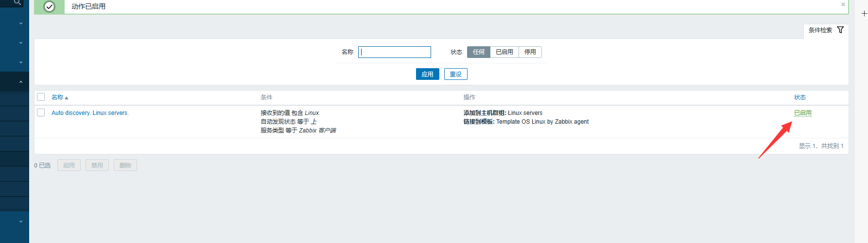Click the 服务类型 等于 Zabbix 客户端 condition text
The height and width of the screenshot is (243, 868).
coord(298,131)
